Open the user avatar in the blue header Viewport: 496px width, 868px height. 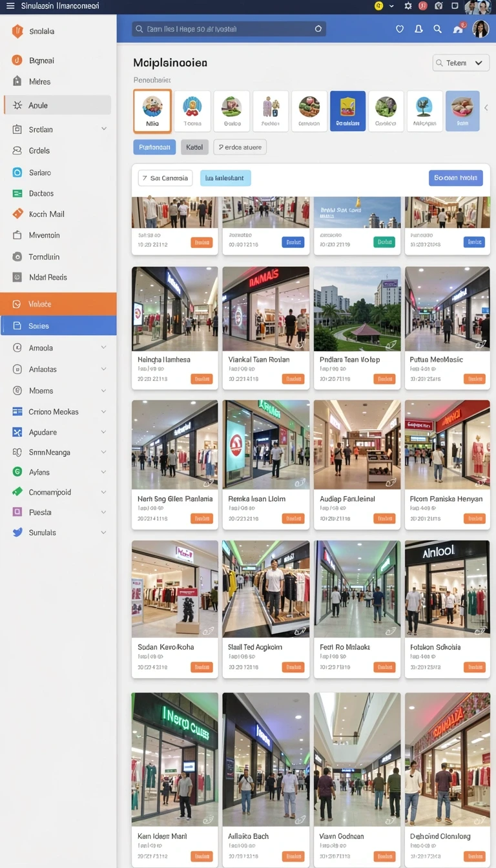point(480,29)
